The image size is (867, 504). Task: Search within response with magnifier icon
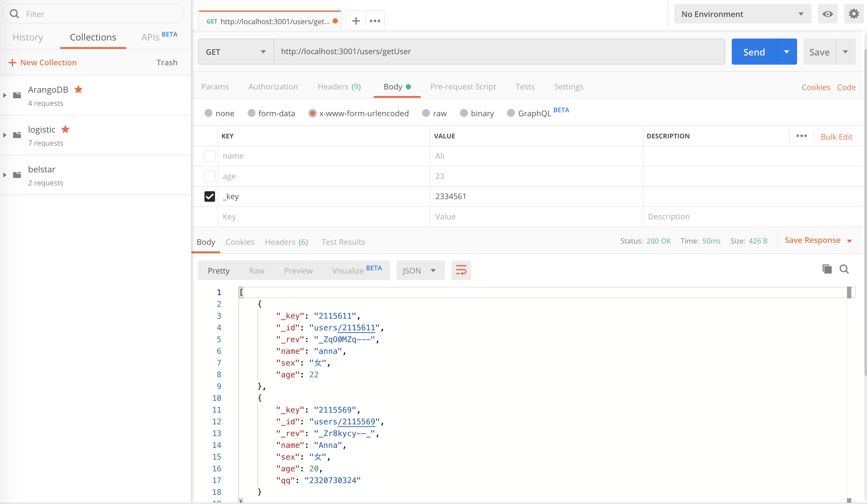click(x=844, y=269)
